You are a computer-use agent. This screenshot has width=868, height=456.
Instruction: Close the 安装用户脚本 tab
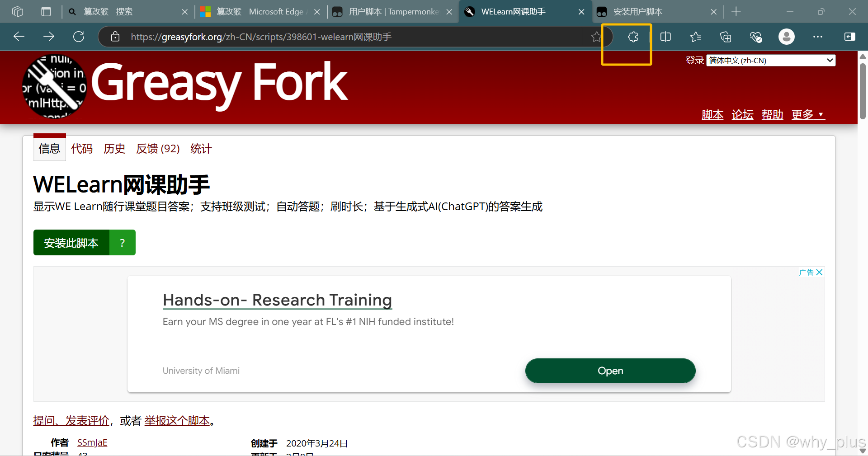[x=713, y=12]
